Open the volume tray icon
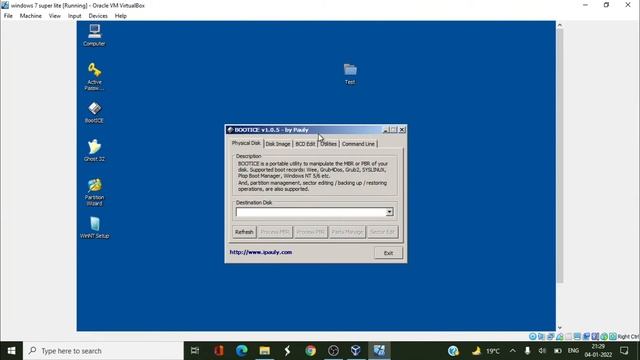The image size is (640, 360). [x=542, y=351]
